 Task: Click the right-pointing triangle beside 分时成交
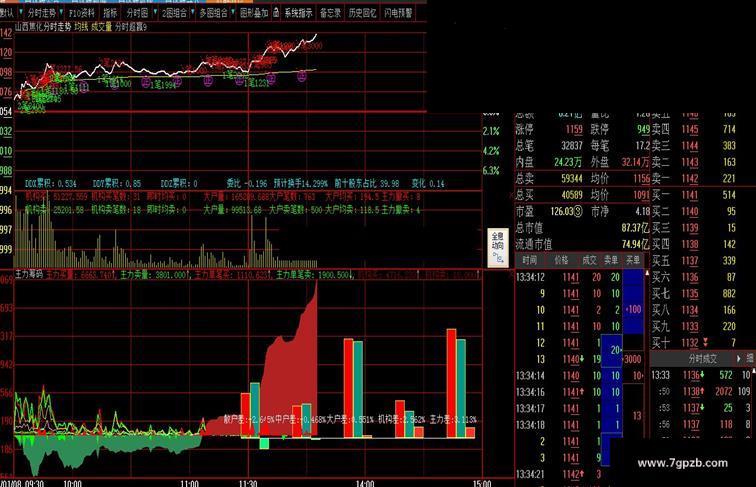tap(738, 359)
